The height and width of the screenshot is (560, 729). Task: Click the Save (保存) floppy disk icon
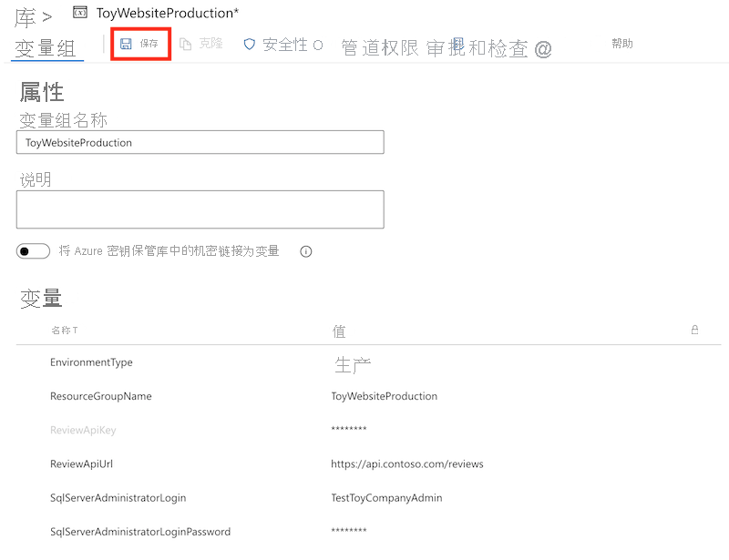pyautogui.click(x=126, y=44)
